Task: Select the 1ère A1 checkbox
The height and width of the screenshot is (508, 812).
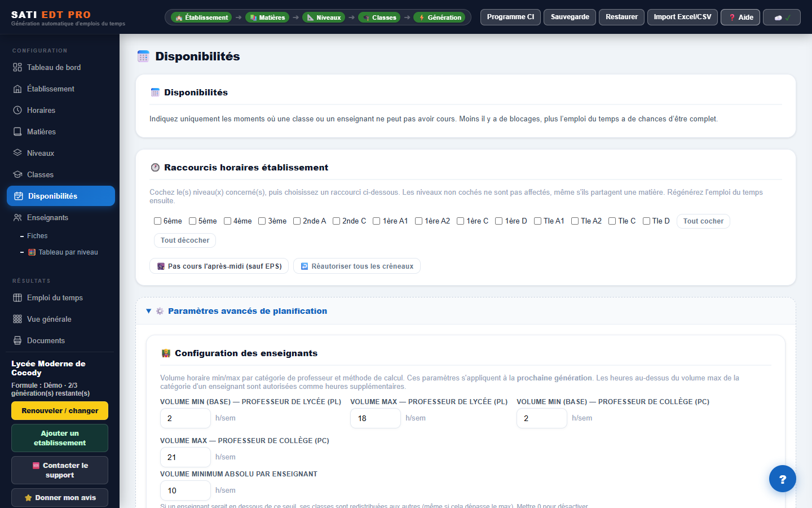Action: [377, 221]
